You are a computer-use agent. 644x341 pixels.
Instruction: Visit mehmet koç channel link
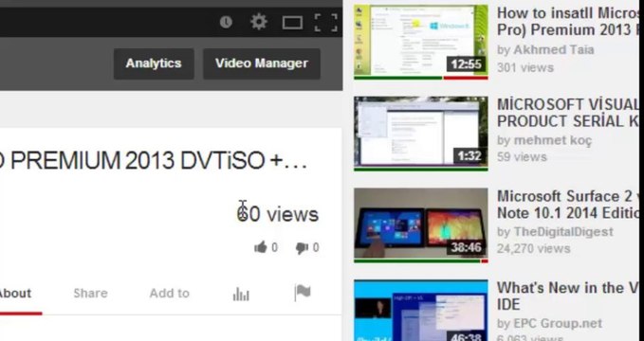pyautogui.click(x=553, y=141)
